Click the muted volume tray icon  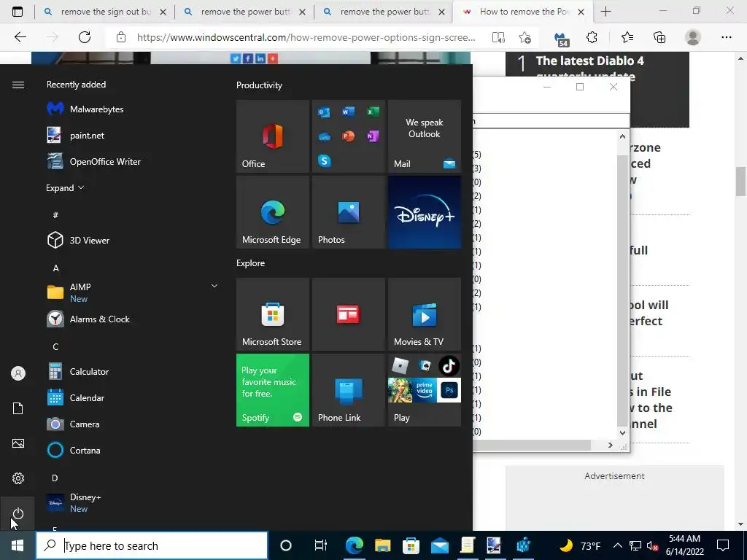653,545
